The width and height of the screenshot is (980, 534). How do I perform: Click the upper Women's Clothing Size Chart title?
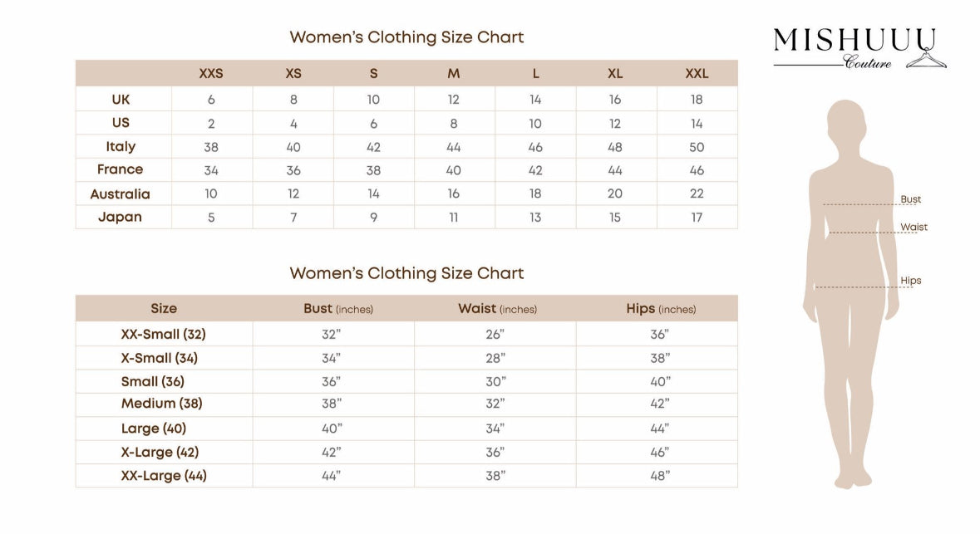pos(406,37)
